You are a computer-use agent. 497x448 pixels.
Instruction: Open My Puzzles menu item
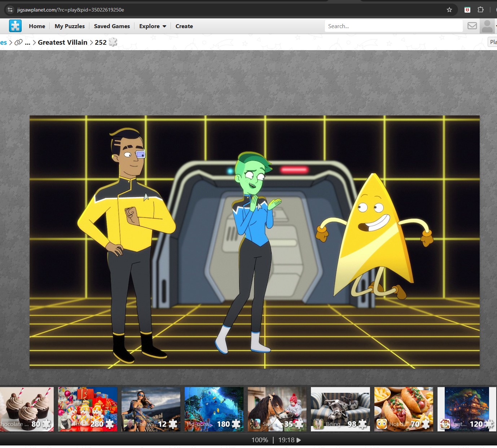(70, 26)
